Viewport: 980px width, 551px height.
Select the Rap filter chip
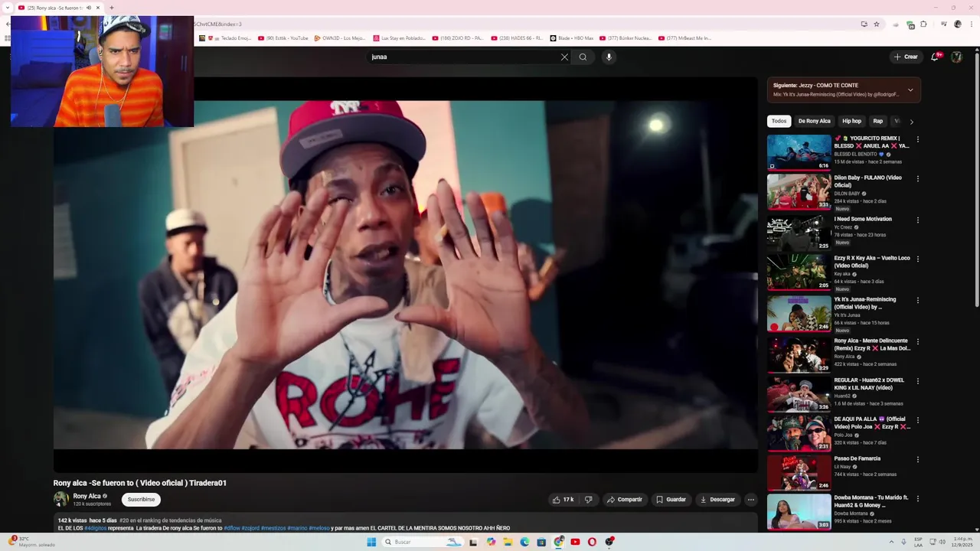click(877, 121)
